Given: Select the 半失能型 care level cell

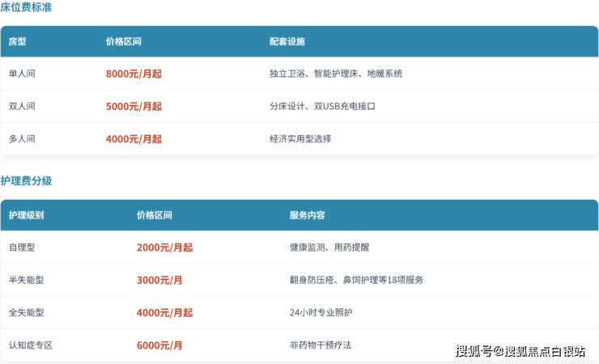Looking at the screenshot, I should [26, 280].
